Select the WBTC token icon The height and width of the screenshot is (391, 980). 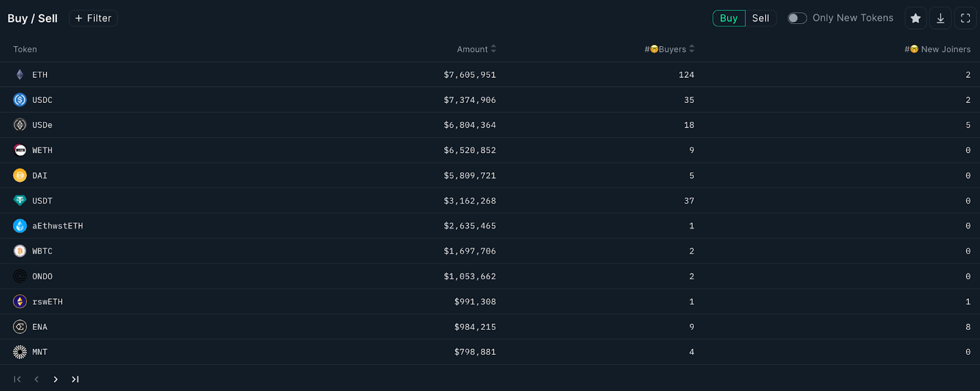click(19, 251)
